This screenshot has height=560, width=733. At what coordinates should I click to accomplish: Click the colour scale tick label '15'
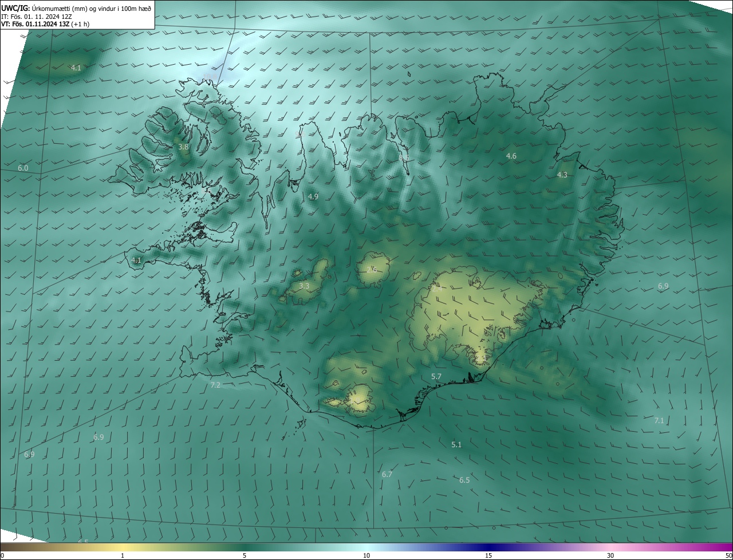tap(488, 556)
